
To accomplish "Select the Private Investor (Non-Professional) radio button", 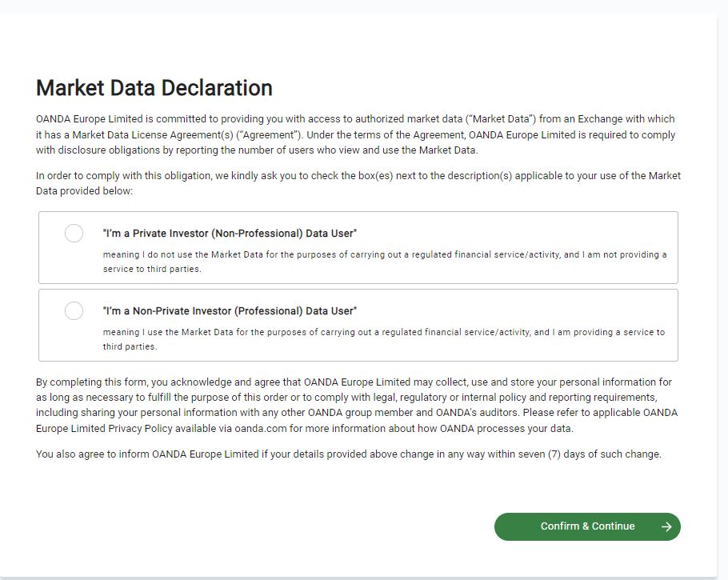I will point(74,234).
